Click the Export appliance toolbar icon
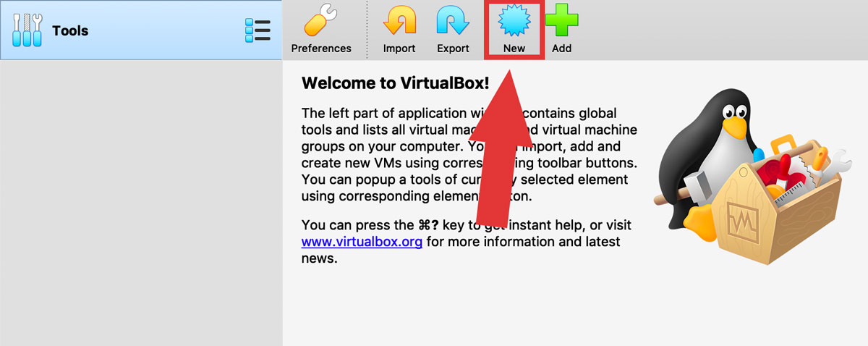This screenshot has height=346, width=868. (453, 30)
